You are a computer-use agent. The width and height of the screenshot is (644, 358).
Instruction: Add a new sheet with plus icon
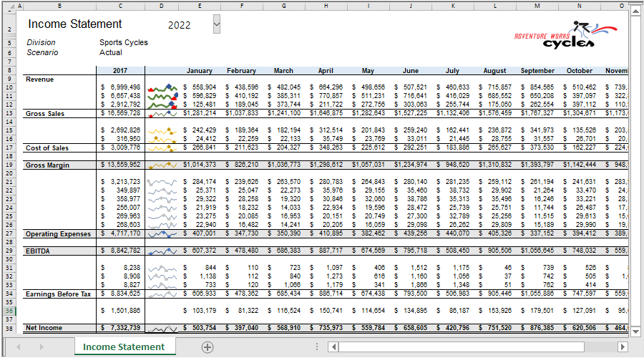(x=208, y=347)
